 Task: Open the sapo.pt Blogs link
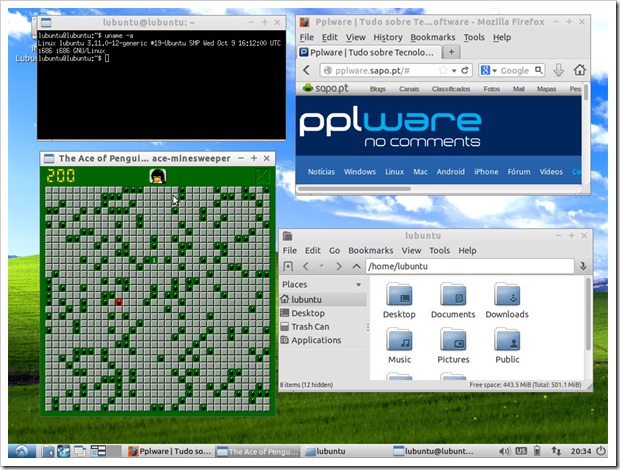tap(378, 89)
